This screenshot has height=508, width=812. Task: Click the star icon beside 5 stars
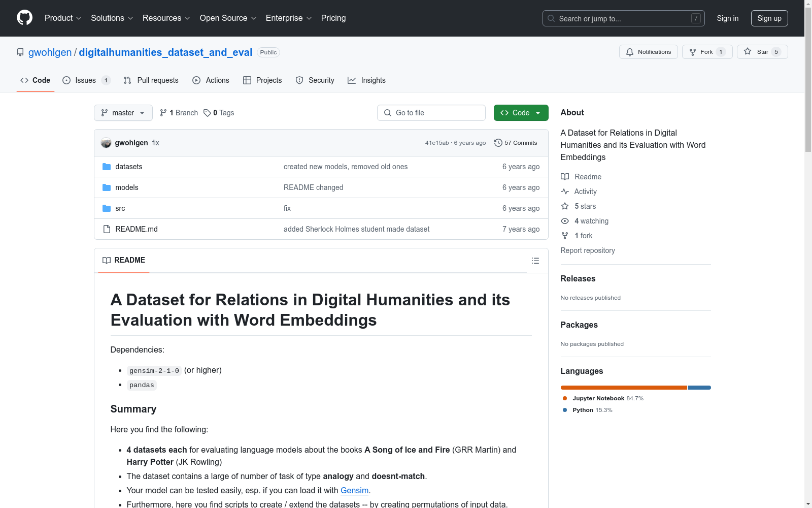[565, 206]
